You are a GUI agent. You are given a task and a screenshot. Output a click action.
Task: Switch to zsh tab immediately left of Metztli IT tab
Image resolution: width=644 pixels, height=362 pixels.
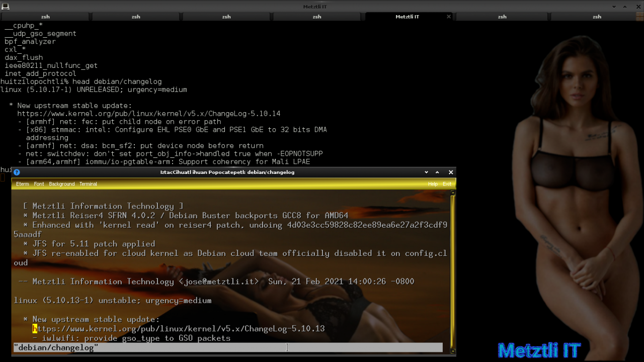(317, 17)
